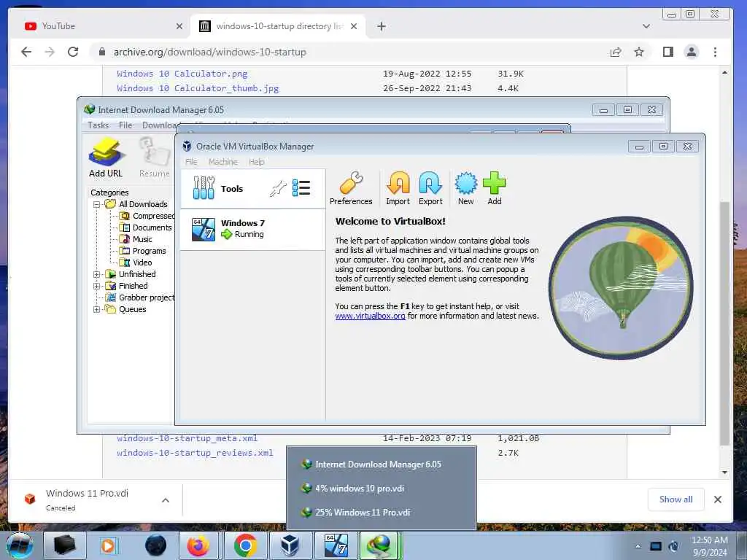Expand the Unfinished tree node
Image resolution: width=747 pixels, height=560 pixels.
point(97,274)
